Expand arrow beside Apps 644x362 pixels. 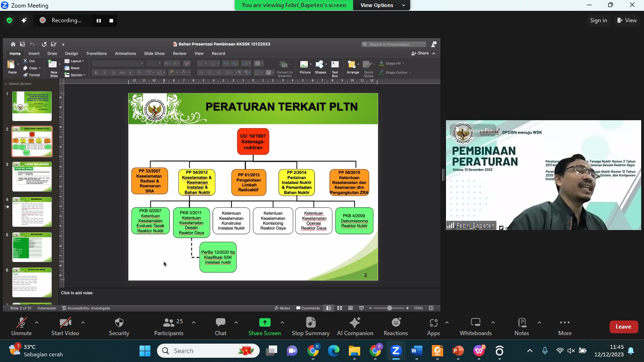point(446,322)
